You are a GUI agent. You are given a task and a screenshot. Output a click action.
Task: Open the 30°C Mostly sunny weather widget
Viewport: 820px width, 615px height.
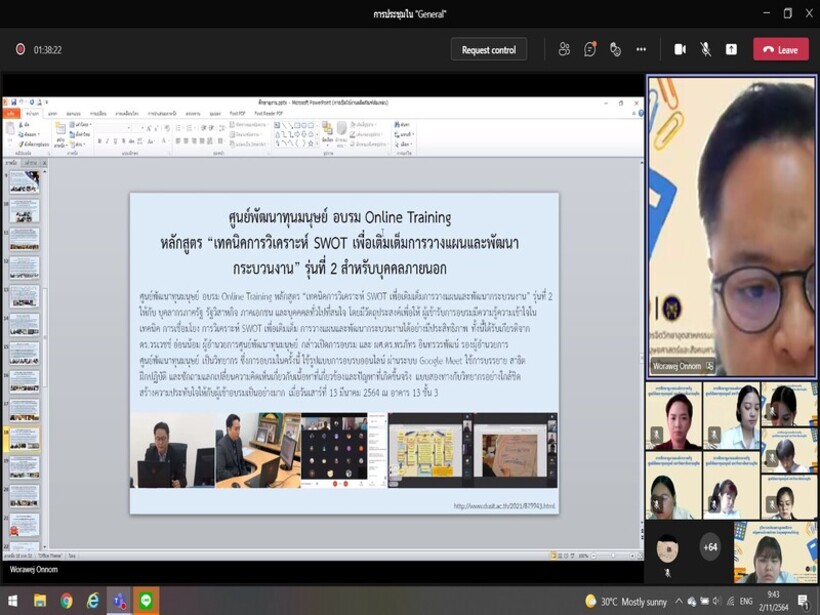[627, 601]
